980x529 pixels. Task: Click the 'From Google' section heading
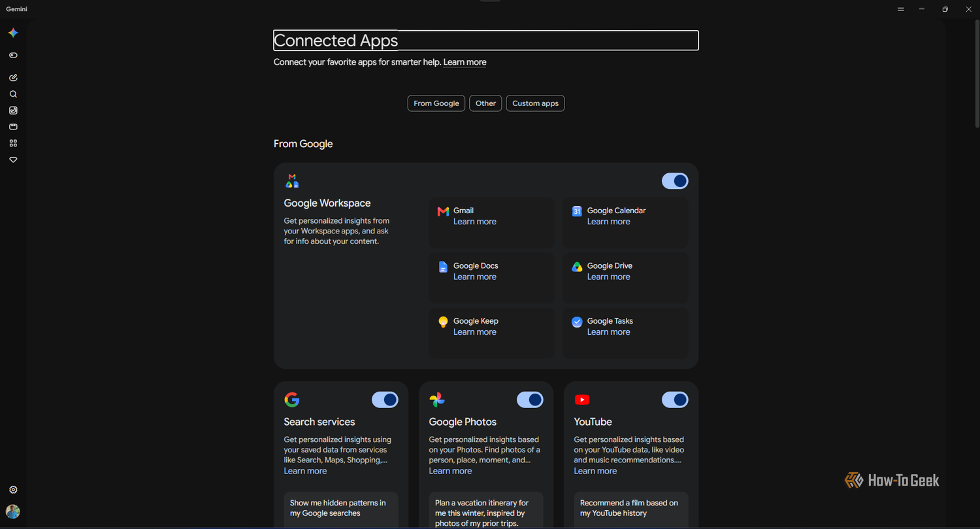(303, 144)
